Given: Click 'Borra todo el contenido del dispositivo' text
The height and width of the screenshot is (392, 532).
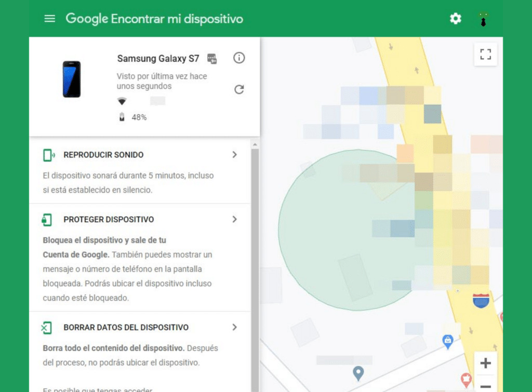Looking at the screenshot, I should (114, 348).
